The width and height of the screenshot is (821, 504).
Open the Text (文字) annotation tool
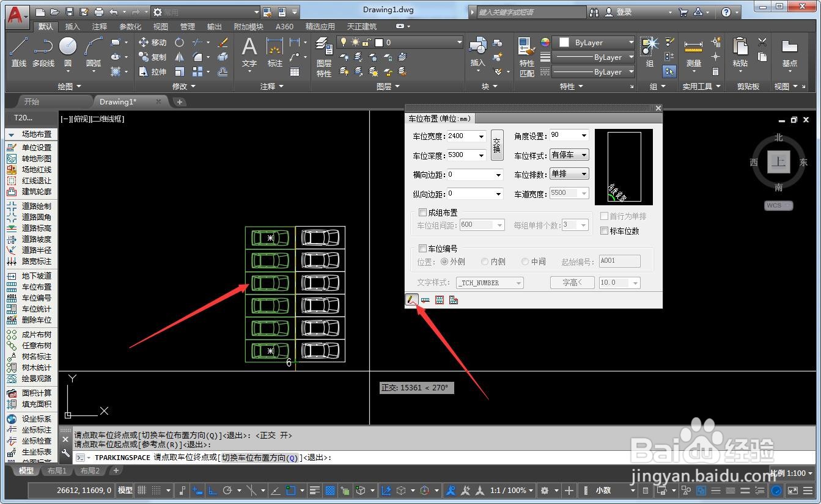(x=249, y=52)
